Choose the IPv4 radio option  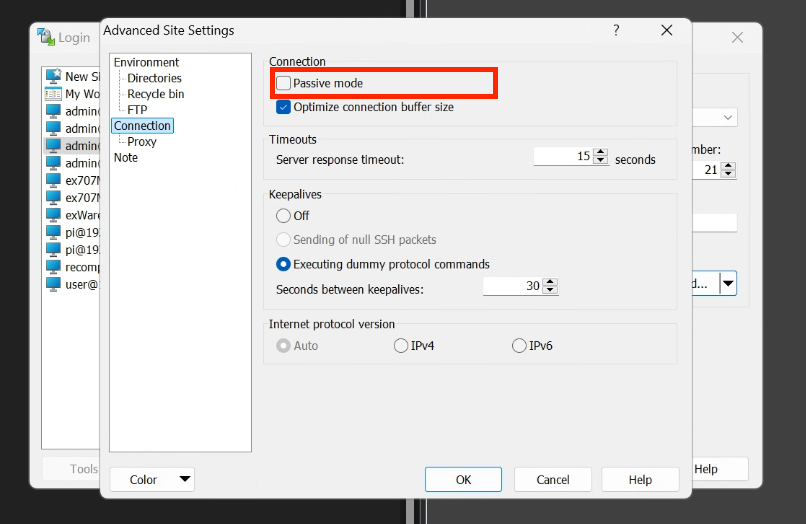coord(401,346)
